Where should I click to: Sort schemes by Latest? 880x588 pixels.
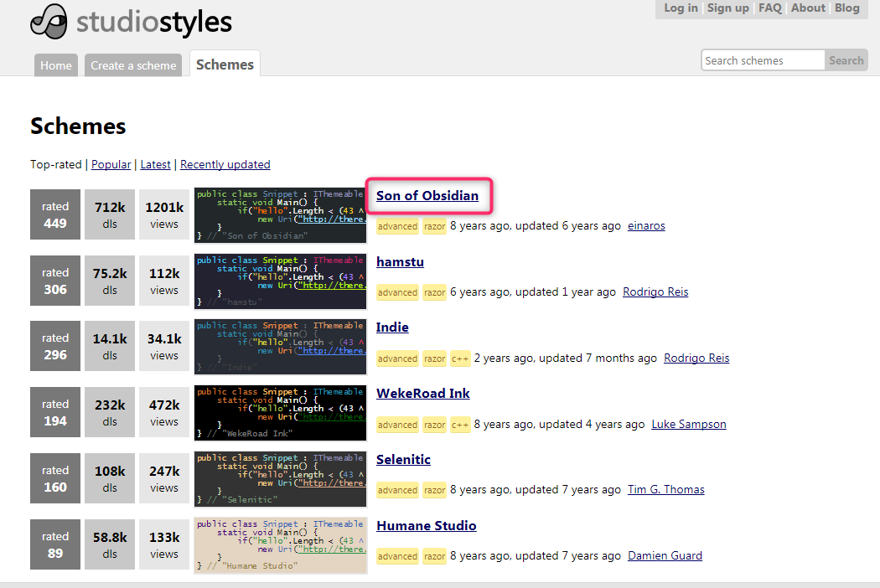click(155, 164)
